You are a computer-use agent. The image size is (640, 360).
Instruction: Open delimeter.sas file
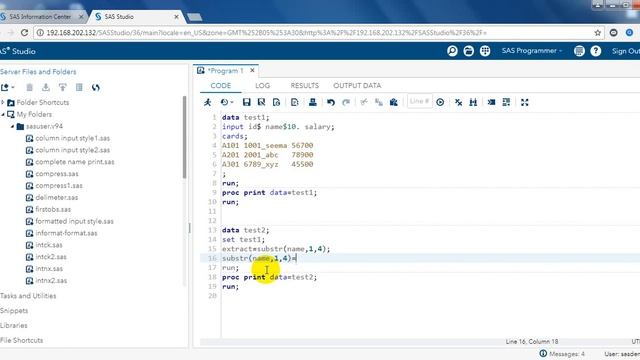coord(56,198)
